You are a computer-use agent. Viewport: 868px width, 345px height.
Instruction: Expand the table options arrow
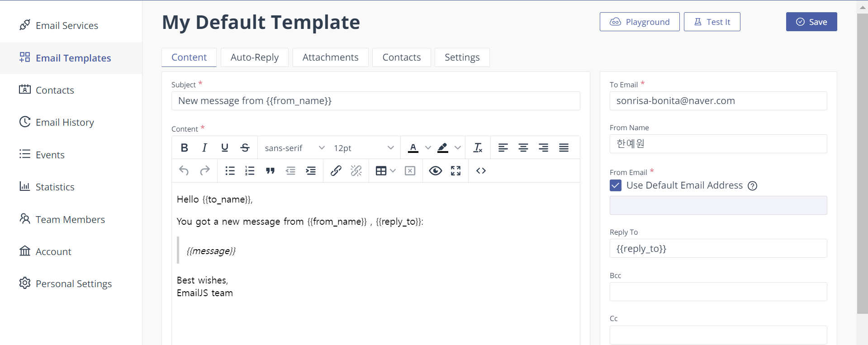[x=393, y=170]
